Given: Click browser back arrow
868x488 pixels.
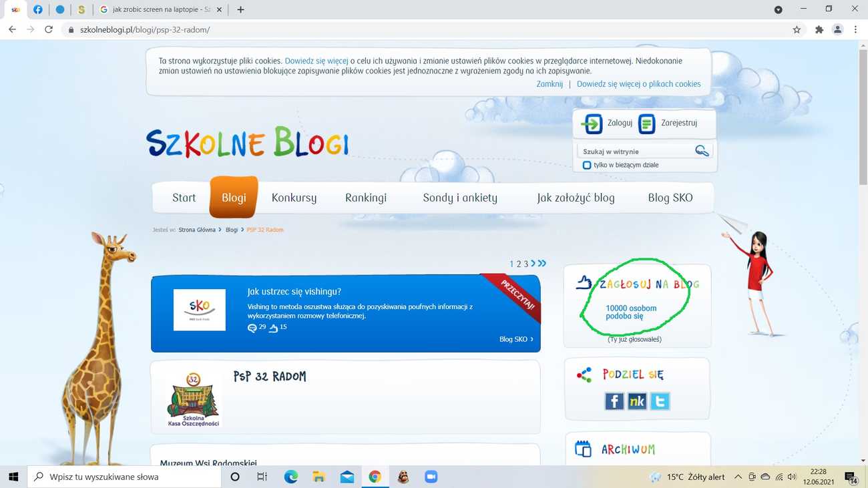Looking at the screenshot, I should pos(12,29).
